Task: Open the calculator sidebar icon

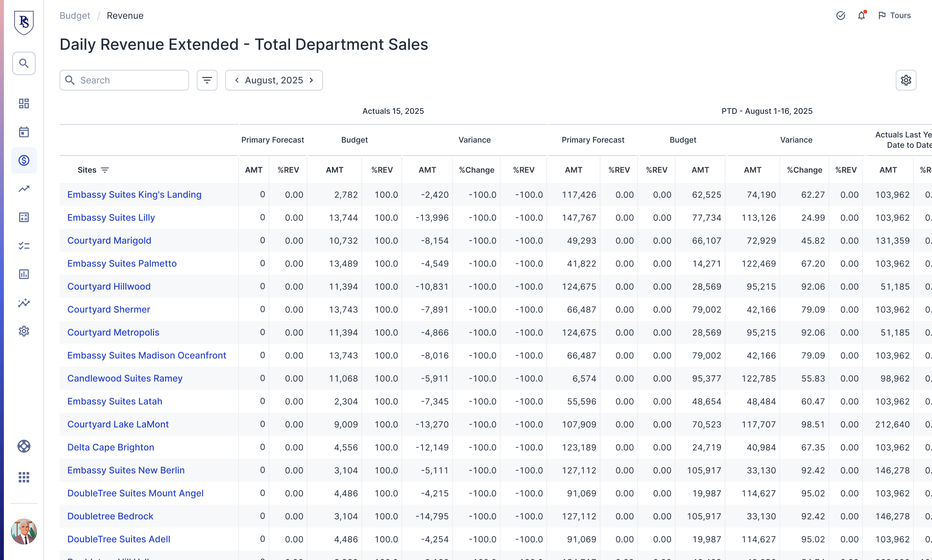Action: click(x=24, y=217)
